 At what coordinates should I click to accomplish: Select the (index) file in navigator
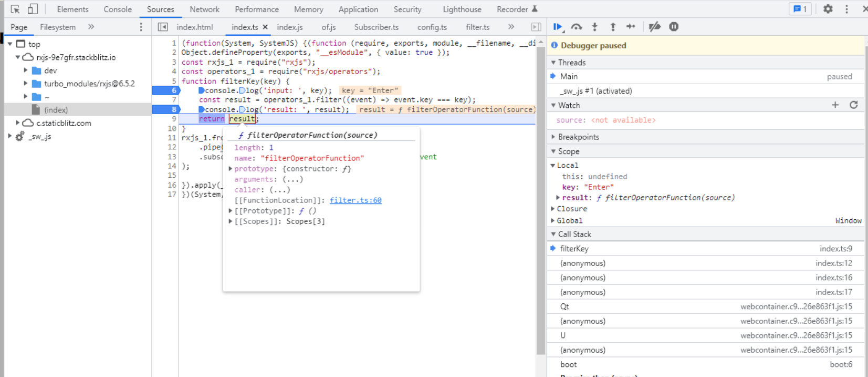tap(56, 110)
